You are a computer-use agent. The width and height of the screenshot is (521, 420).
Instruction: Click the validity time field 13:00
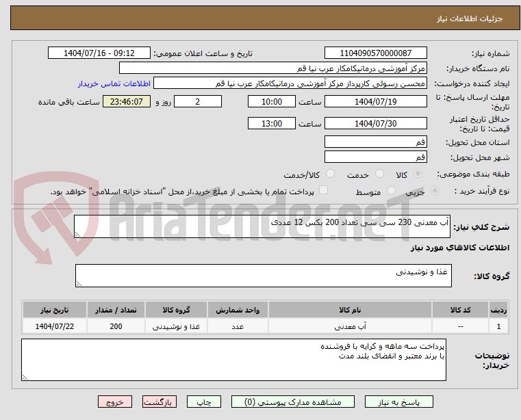272,123
